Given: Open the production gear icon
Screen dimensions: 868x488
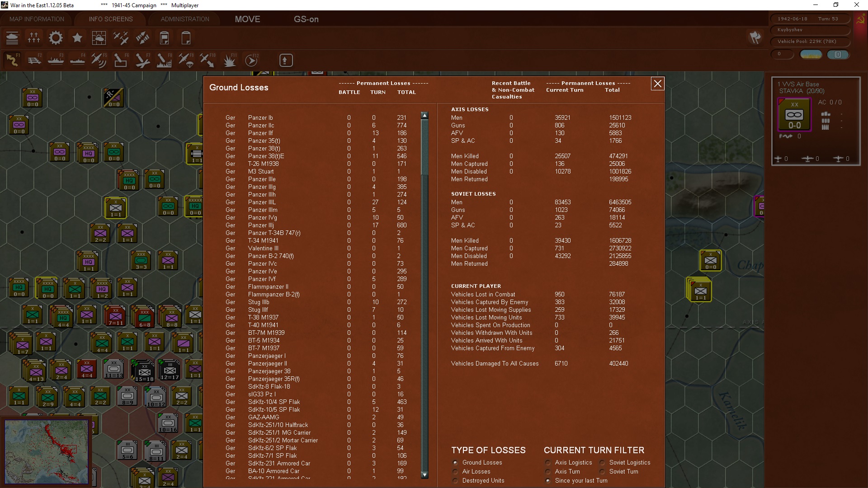Looking at the screenshot, I should pyautogui.click(x=56, y=38).
